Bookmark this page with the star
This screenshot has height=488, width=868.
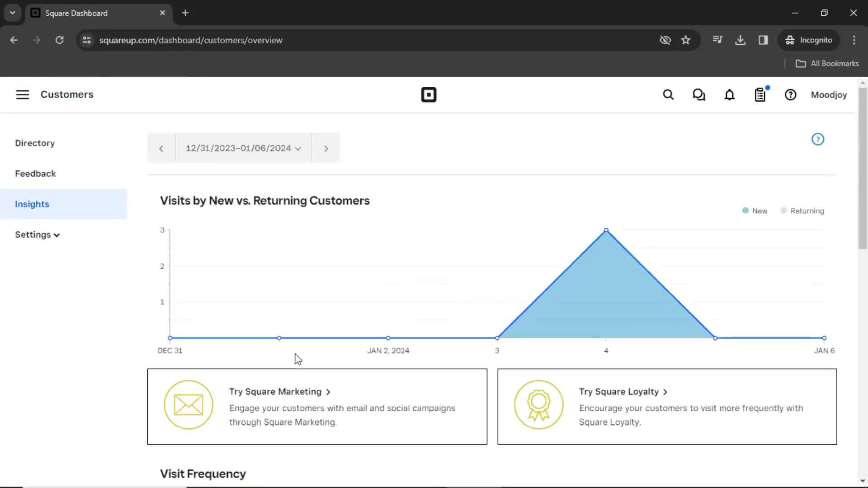[686, 40]
